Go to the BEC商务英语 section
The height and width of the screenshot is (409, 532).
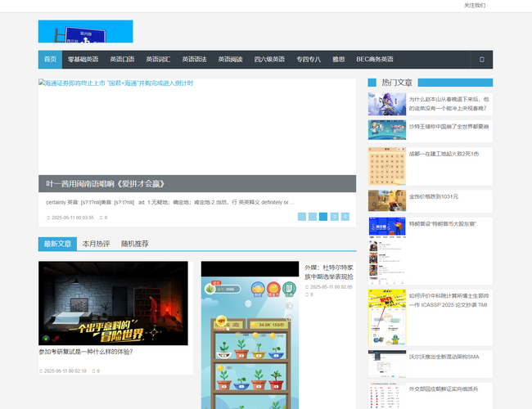tap(374, 60)
